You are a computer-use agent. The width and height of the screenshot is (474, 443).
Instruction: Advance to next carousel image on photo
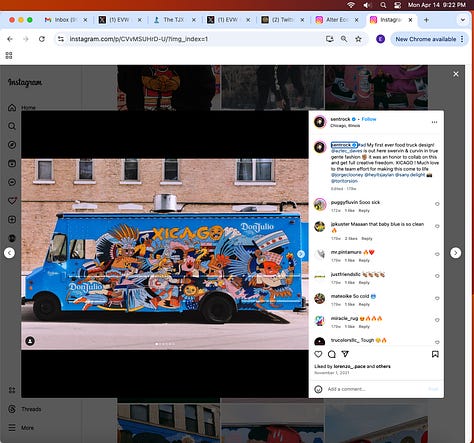click(x=301, y=254)
